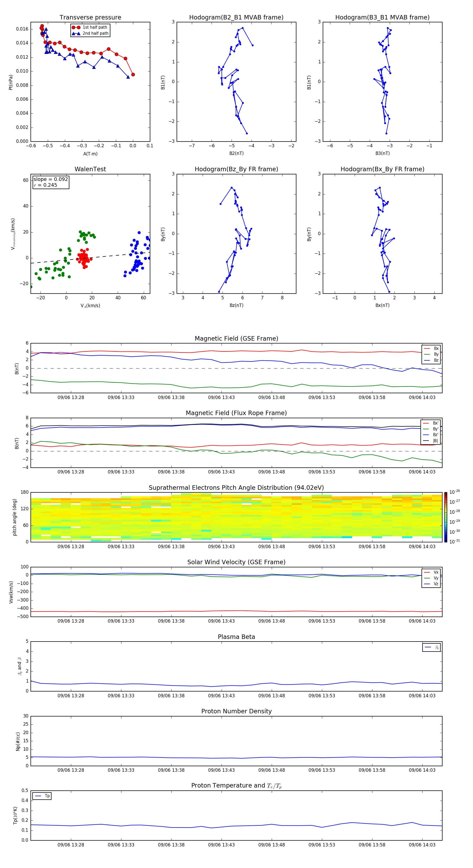Image resolution: width=473 pixels, height=868 pixels.
Task: Click the "βp and β" y-axis label
Action: 19,666
